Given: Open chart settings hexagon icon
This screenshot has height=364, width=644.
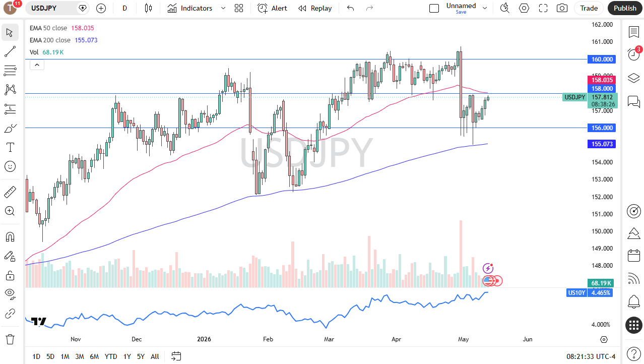Looking at the screenshot, I should click(x=524, y=8).
